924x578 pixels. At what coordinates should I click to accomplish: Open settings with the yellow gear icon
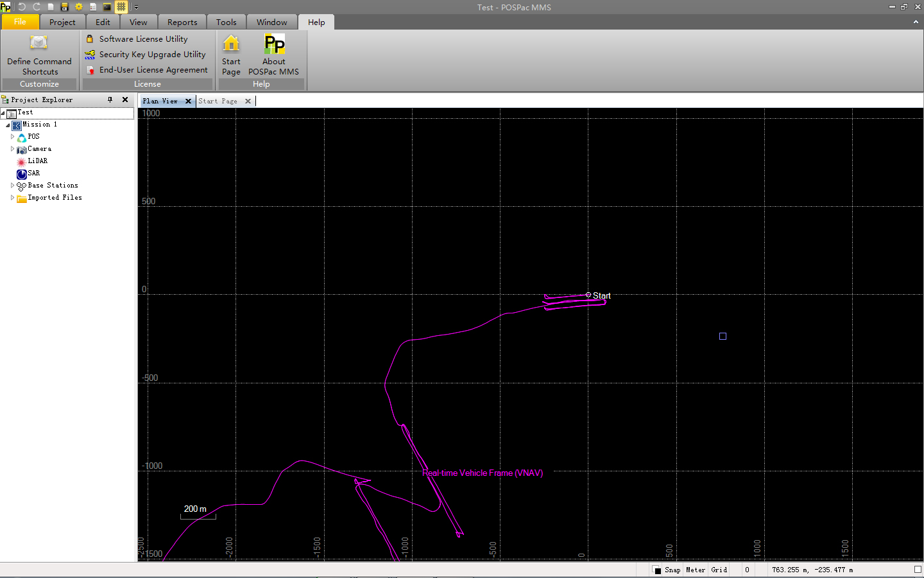point(78,6)
